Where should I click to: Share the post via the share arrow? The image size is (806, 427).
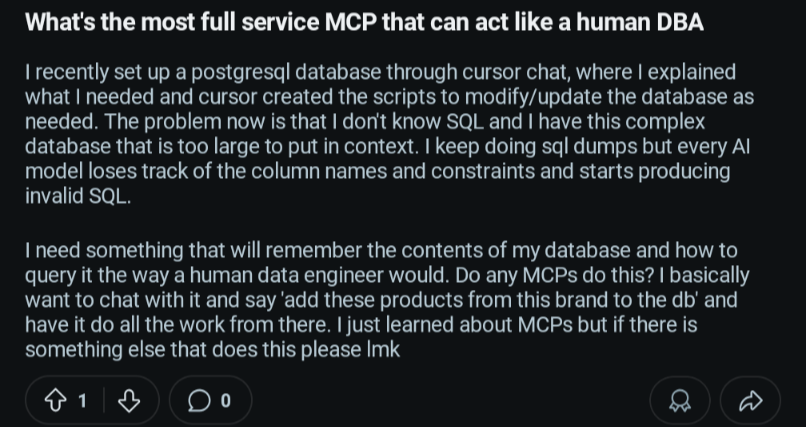750,401
